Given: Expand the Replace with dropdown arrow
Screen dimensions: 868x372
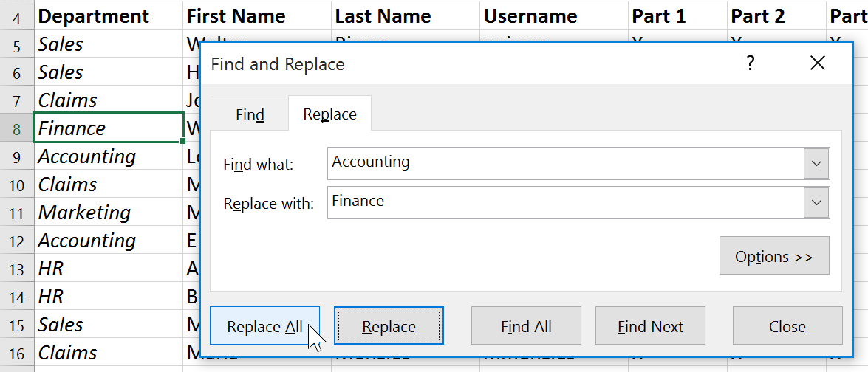Looking at the screenshot, I should point(816,201).
